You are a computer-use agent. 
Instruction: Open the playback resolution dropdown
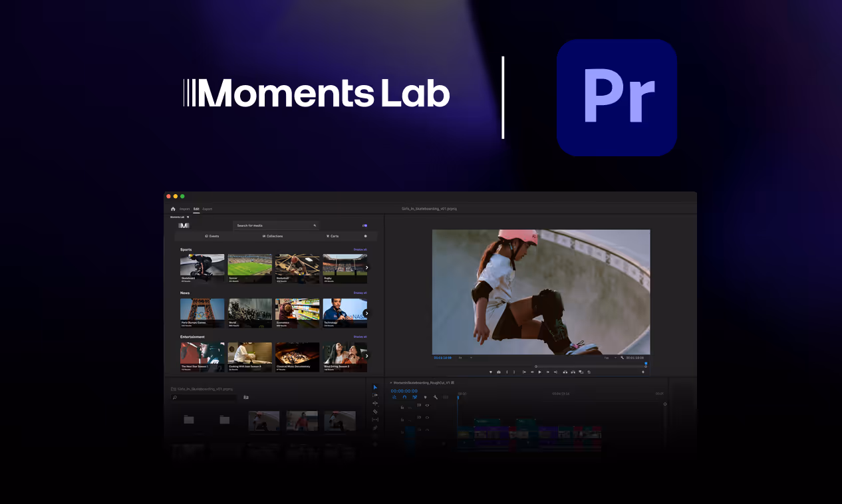(x=610, y=358)
